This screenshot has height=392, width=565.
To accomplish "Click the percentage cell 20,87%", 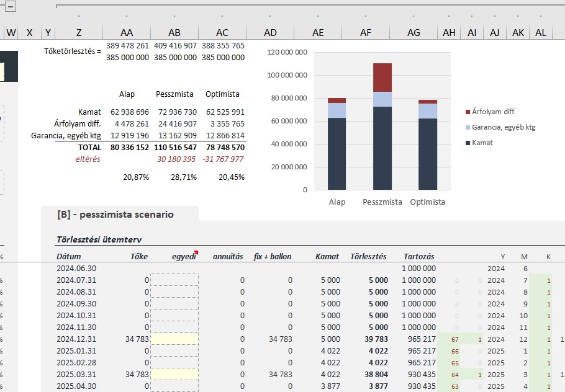I will click(x=136, y=177).
